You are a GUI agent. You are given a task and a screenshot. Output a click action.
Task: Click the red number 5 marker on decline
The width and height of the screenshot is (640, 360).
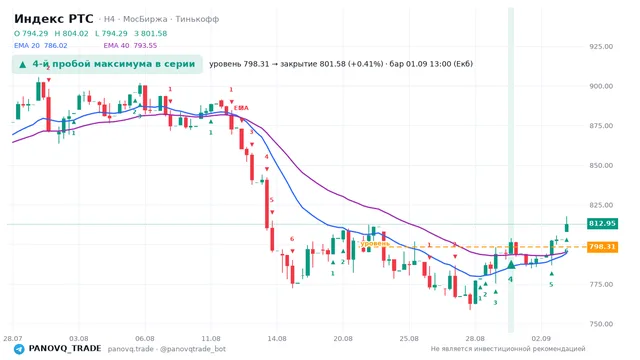tap(271, 200)
